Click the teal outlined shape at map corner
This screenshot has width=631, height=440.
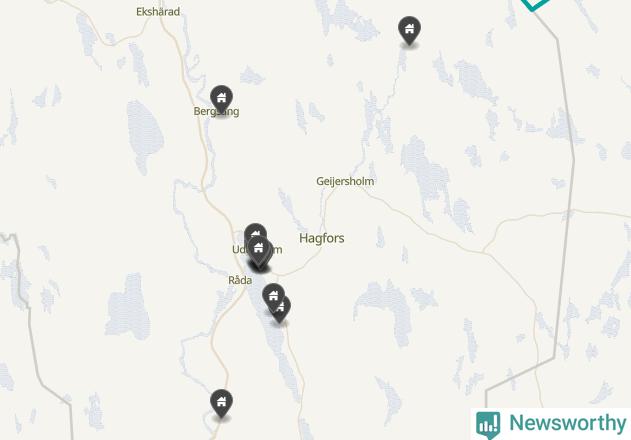coord(535,4)
